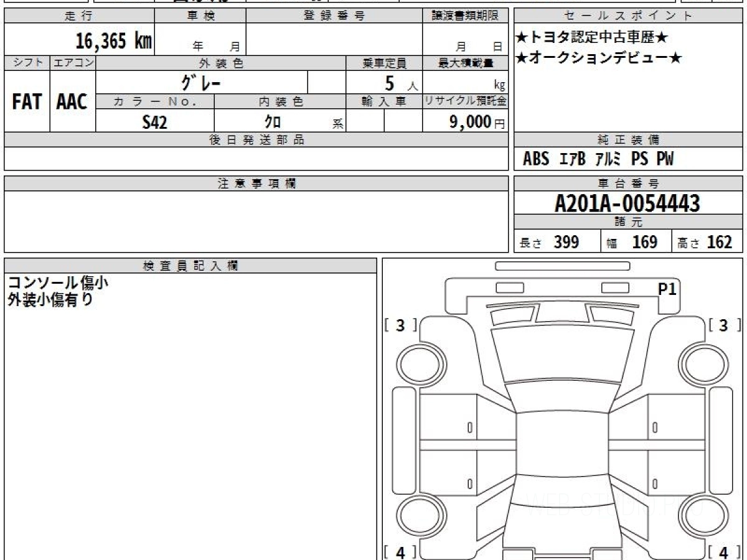Select the シフト label
747x560 pixels.
(x=27, y=63)
